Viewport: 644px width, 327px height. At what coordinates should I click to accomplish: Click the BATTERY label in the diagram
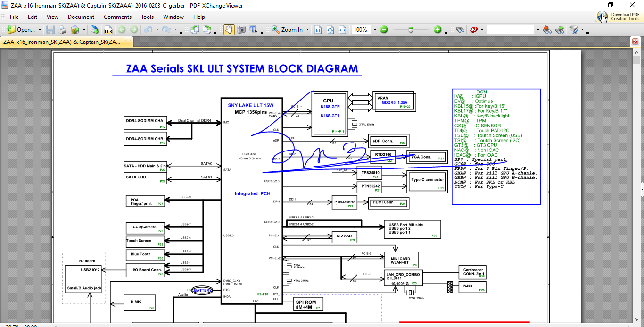coord(203,290)
